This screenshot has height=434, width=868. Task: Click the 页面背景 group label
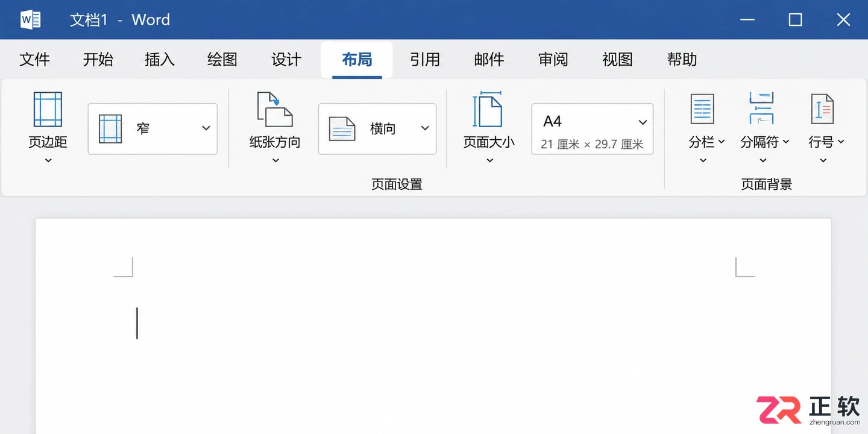(767, 184)
